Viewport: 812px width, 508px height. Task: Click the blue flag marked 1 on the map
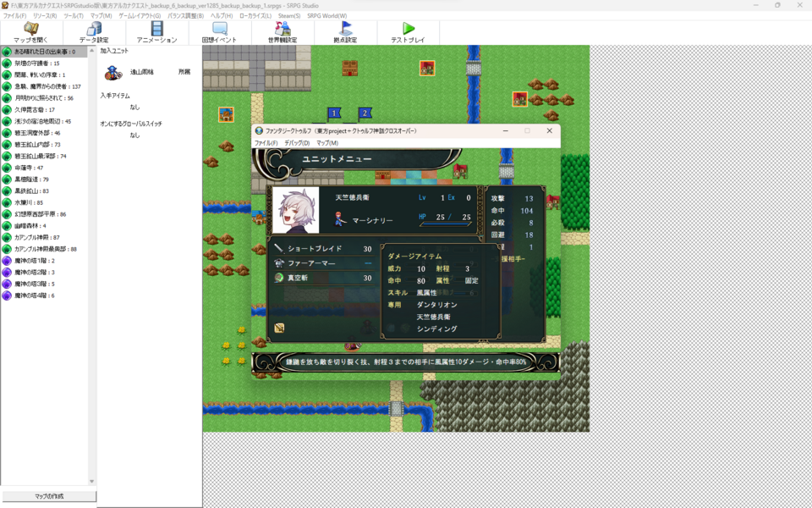click(334, 113)
